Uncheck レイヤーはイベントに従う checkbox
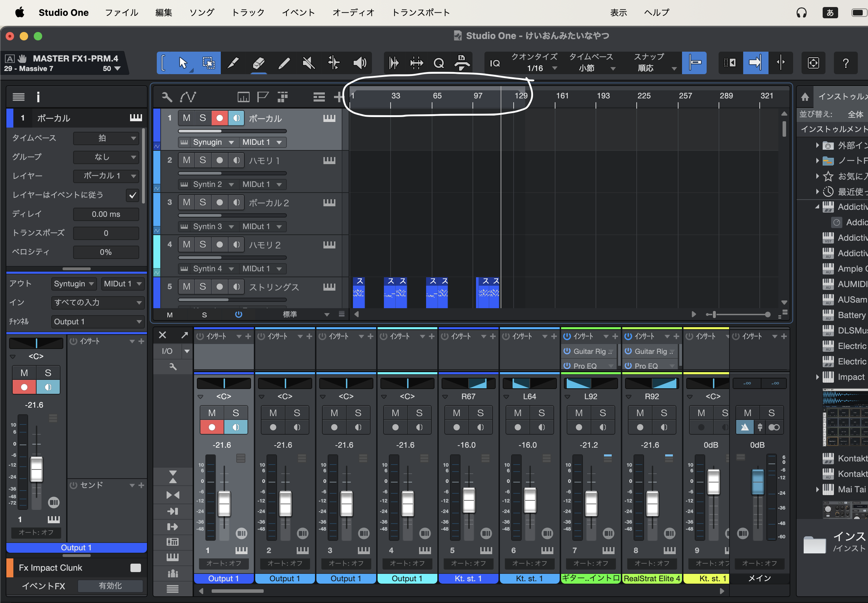The width and height of the screenshot is (868, 603). [132, 195]
